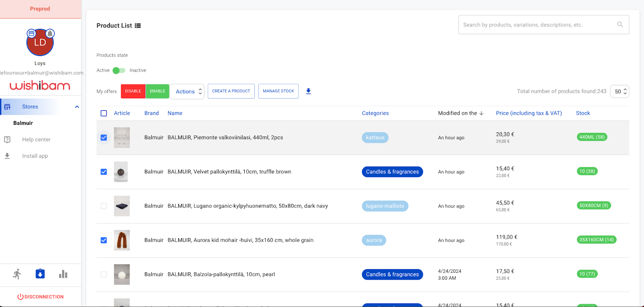Click the lugano-mallisto category tag

(385, 206)
